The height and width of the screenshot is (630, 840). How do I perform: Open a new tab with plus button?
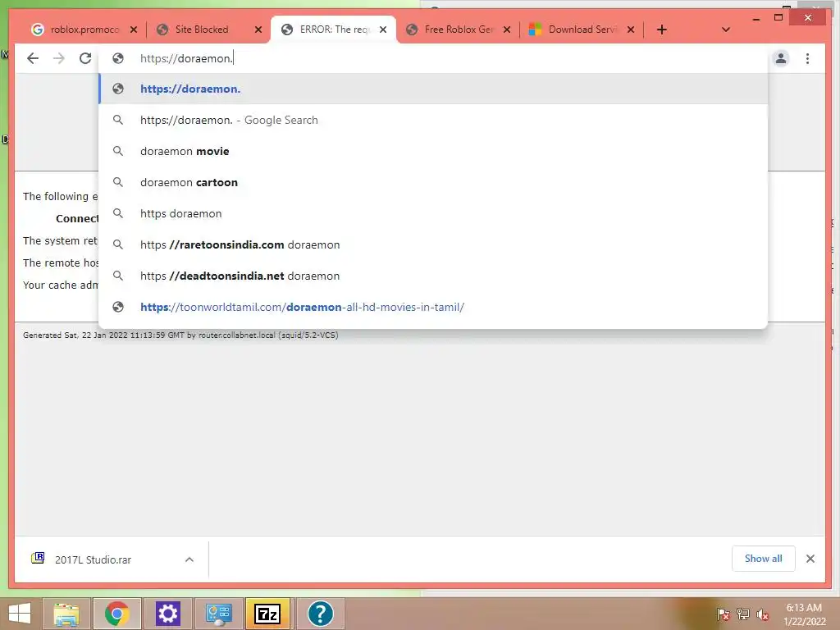pos(662,30)
